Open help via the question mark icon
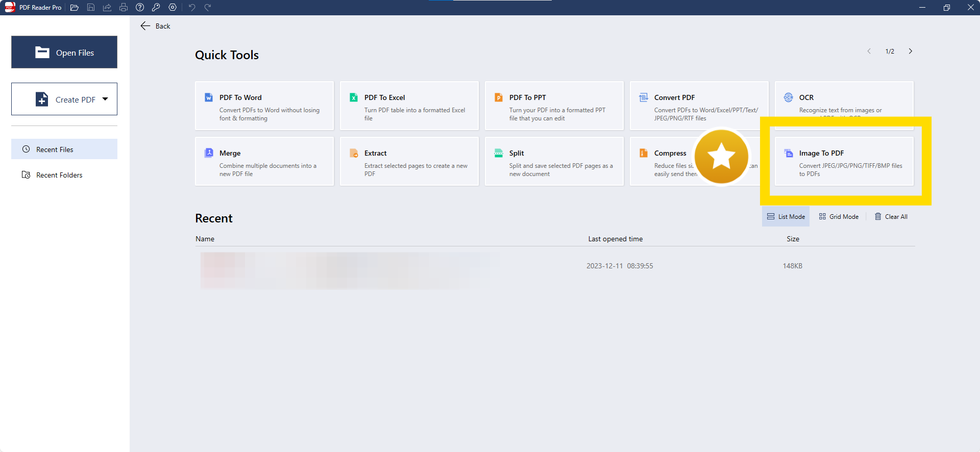Image resolution: width=980 pixels, height=452 pixels. click(x=140, y=8)
